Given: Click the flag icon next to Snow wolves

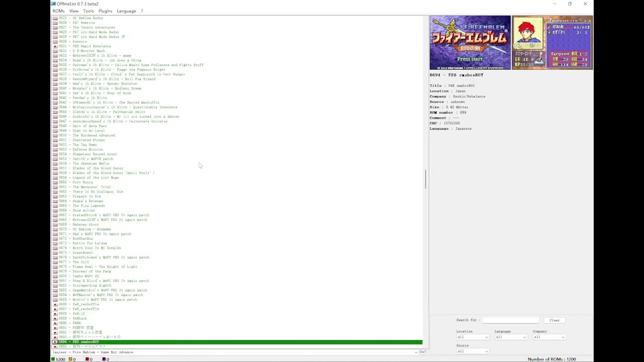Looking at the screenshot, I should coord(55,211).
